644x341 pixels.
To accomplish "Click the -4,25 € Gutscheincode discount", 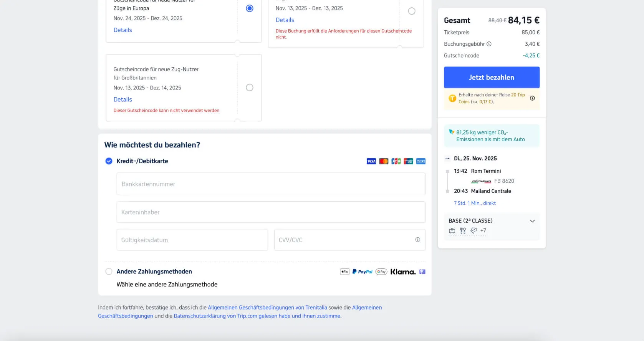I will (x=531, y=56).
